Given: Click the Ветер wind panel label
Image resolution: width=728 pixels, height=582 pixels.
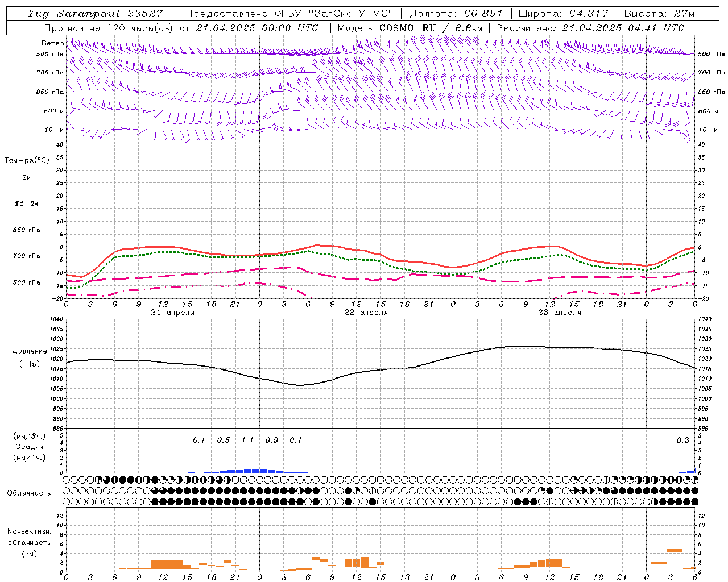Looking at the screenshot, I should [x=52, y=43].
